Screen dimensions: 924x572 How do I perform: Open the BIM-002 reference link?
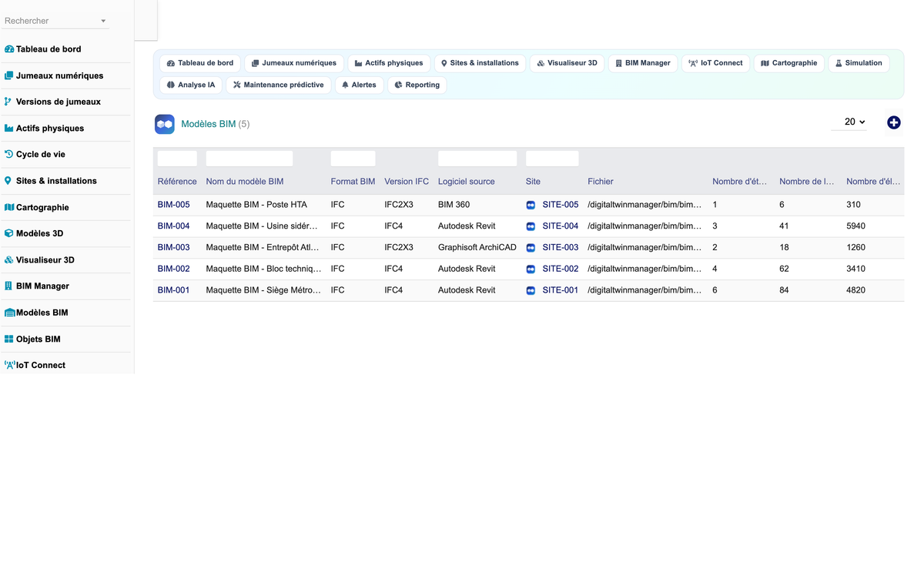(173, 269)
